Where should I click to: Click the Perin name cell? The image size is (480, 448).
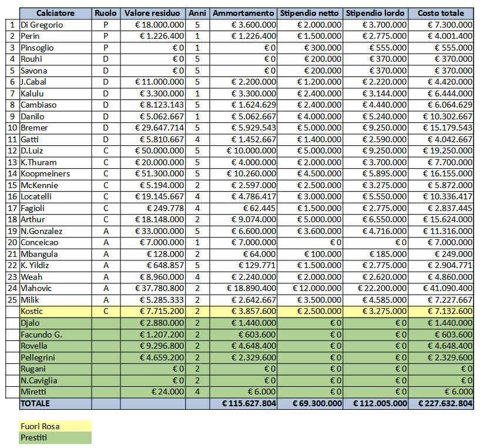pyautogui.click(x=55, y=36)
